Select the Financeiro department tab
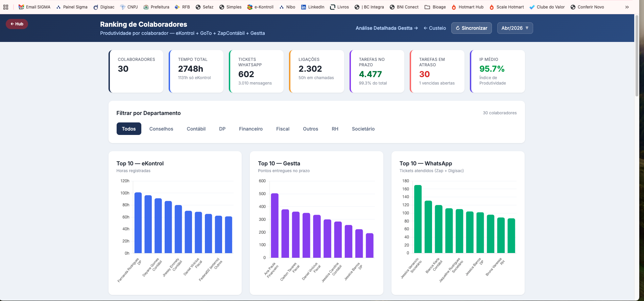 click(x=251, y=129)
